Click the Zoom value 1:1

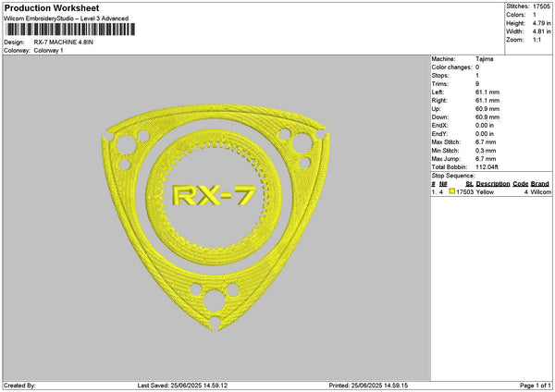tap(536, 40)
